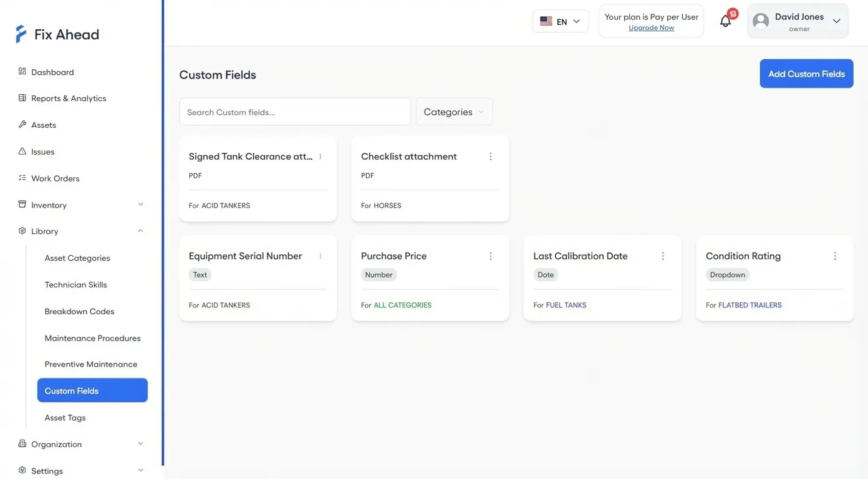Open notifications via the bell icon
This screenshot has height=479, width=868.
[x=725, y=21]
